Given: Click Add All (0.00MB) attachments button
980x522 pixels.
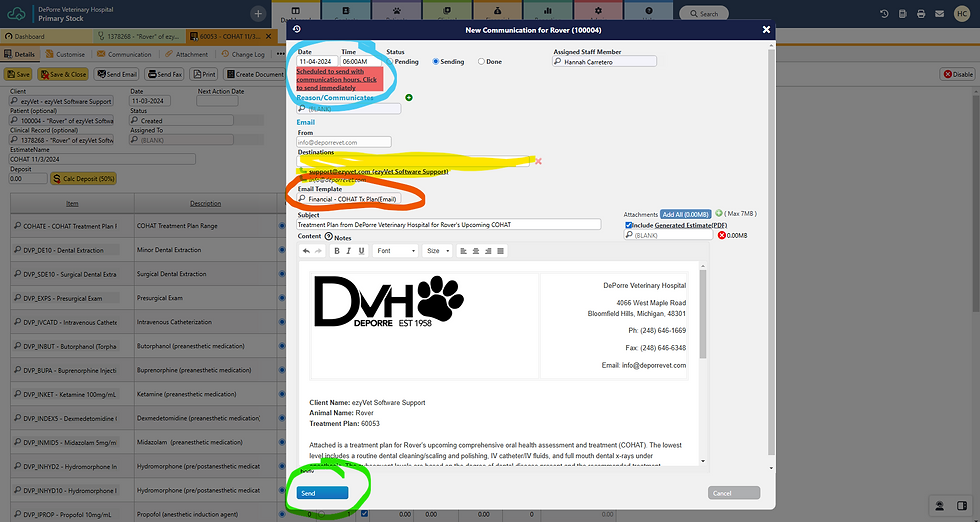Looking at the screenshot, I should coord(686,214).
